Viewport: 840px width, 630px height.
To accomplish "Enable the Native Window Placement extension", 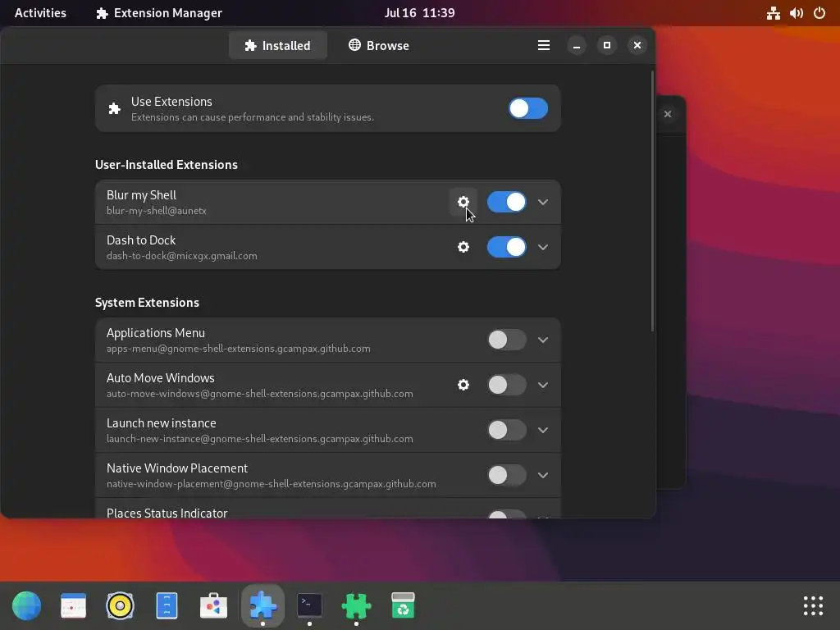I will [507, 475].
